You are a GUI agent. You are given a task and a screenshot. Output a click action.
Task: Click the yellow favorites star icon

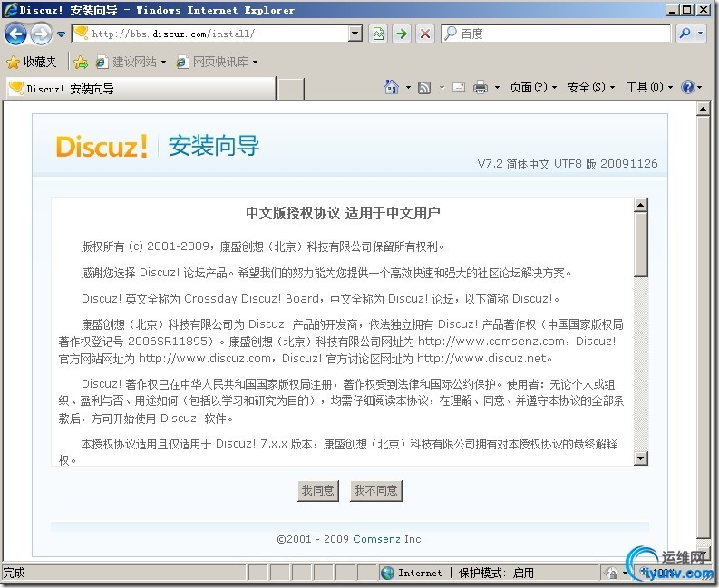14,62
